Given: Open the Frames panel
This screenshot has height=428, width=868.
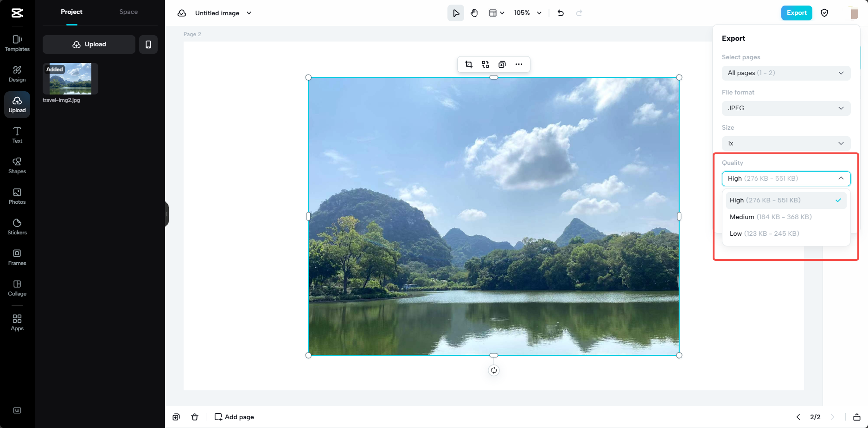Looking at the screenshot, I should (x=17, y=258).
